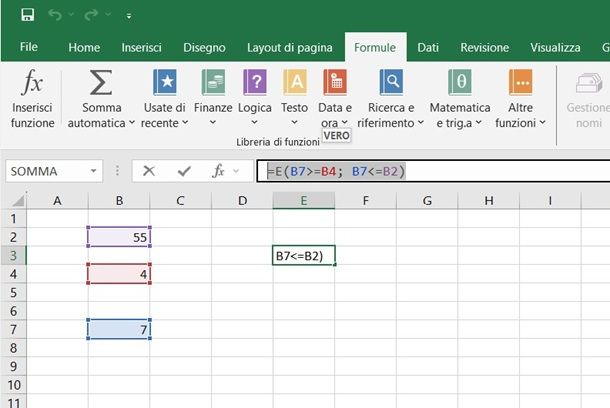The height and width of the screenshot is (408, 610).
Task: Select cell B2 containing 55
Action: (119, 236)
